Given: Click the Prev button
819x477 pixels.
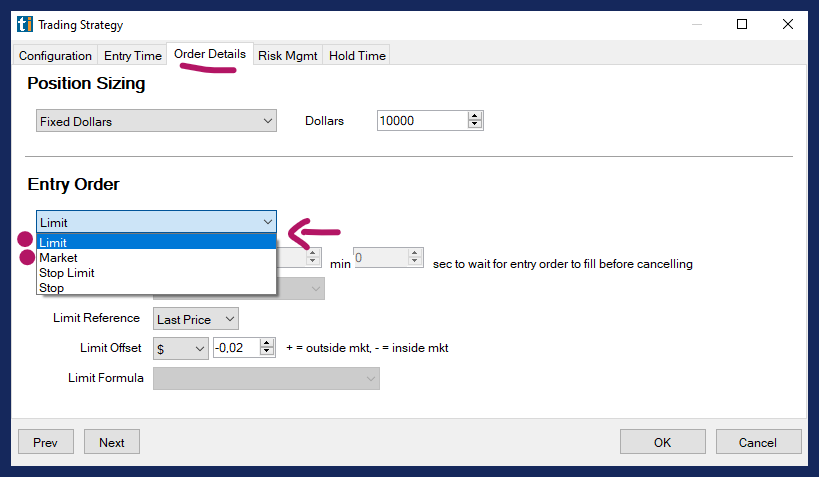Looking at the screenshot, I should click(46, 442).
